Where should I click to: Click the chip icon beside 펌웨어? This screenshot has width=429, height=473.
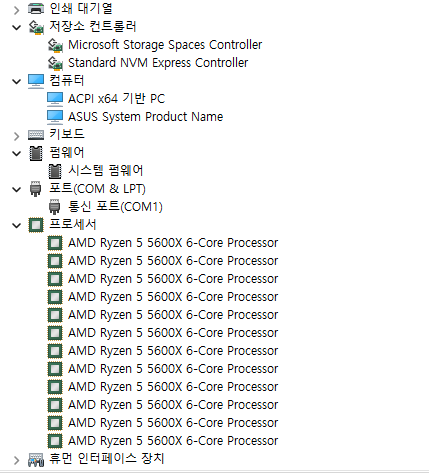click(36, 153)
